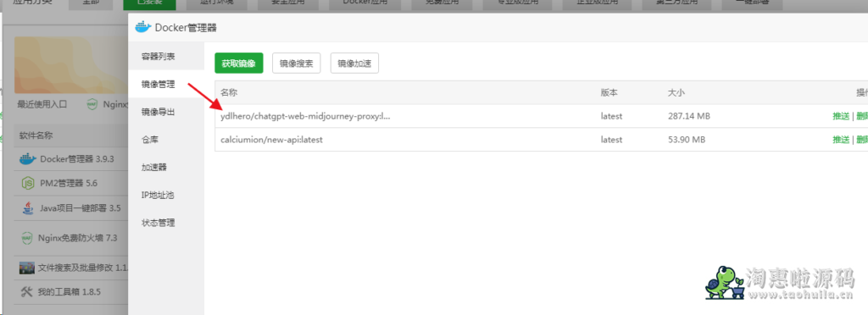868x315 pixels.
Task: Click the green 获取镜像 button
Action: click(x=238, y=63)
